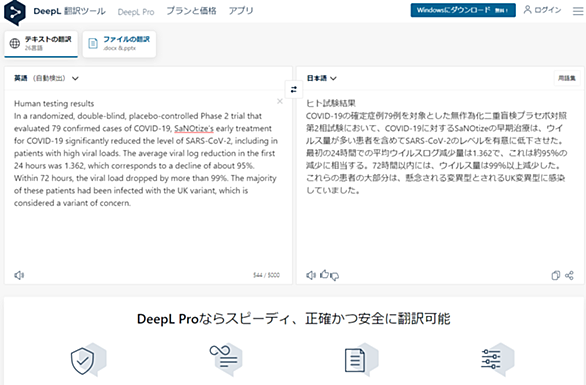Open プランと価格 page

click(191, 11)
